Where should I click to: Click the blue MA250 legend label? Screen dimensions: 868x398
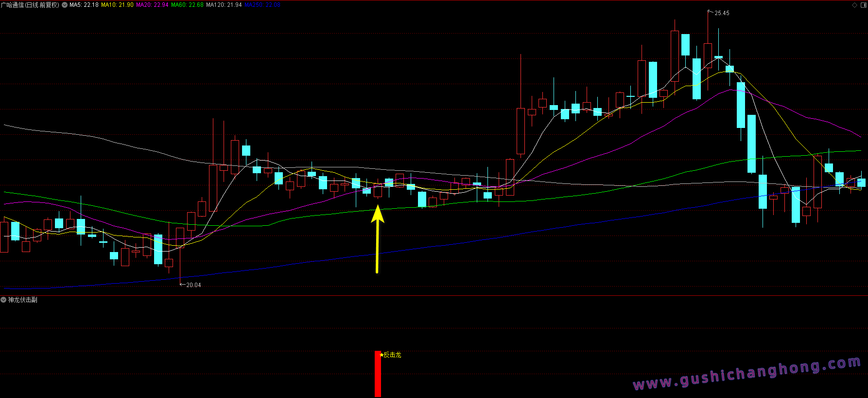pos(262,5)
